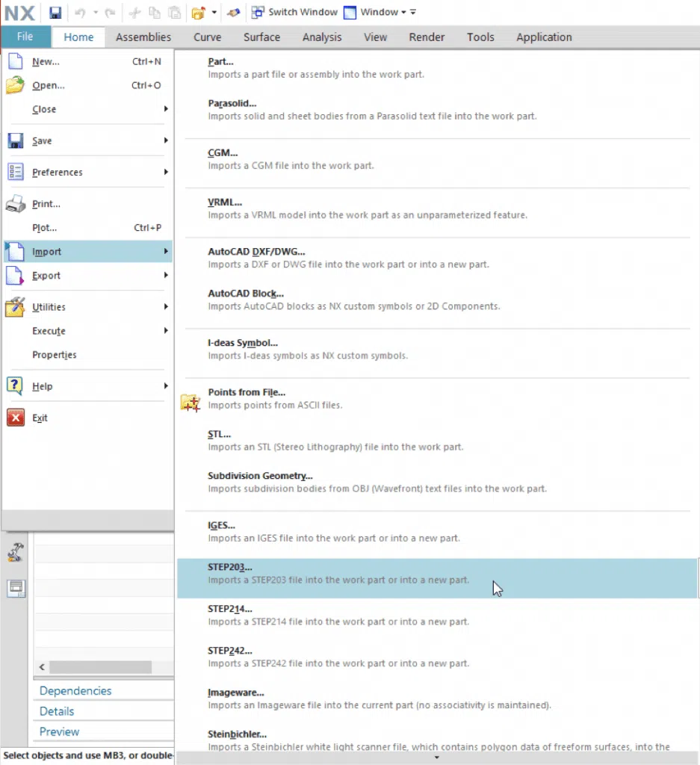
Task: Click the Save disk icon in title toolbar
Action: 55,12
